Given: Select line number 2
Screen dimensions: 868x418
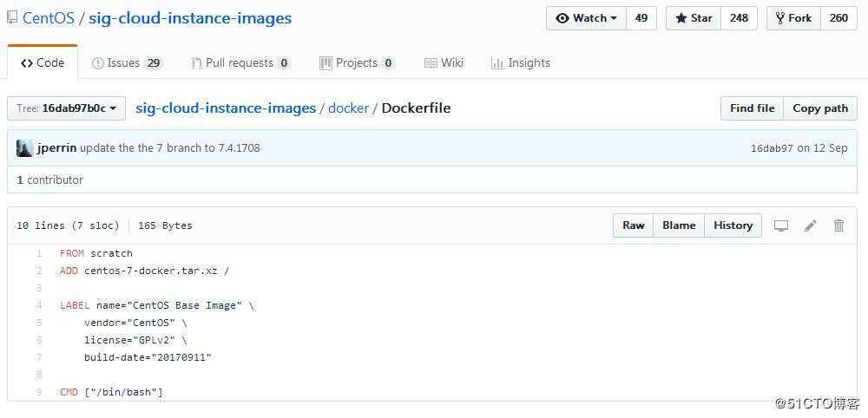Looking at the screenshot, I should click(39, 271).
